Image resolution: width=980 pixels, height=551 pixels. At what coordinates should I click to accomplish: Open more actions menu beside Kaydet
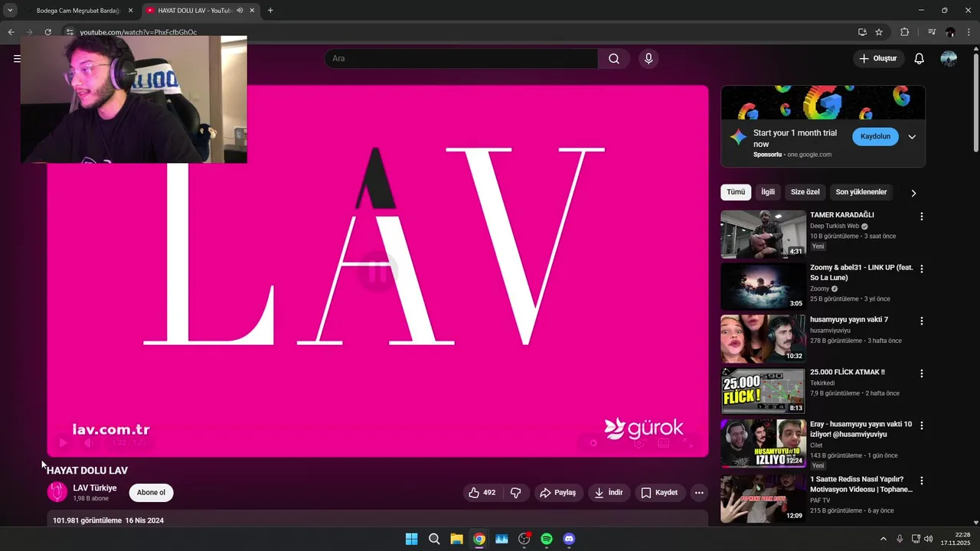point(699,493)
